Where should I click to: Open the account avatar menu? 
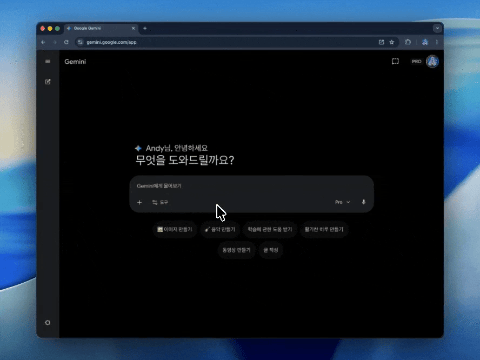pos(432,61)
